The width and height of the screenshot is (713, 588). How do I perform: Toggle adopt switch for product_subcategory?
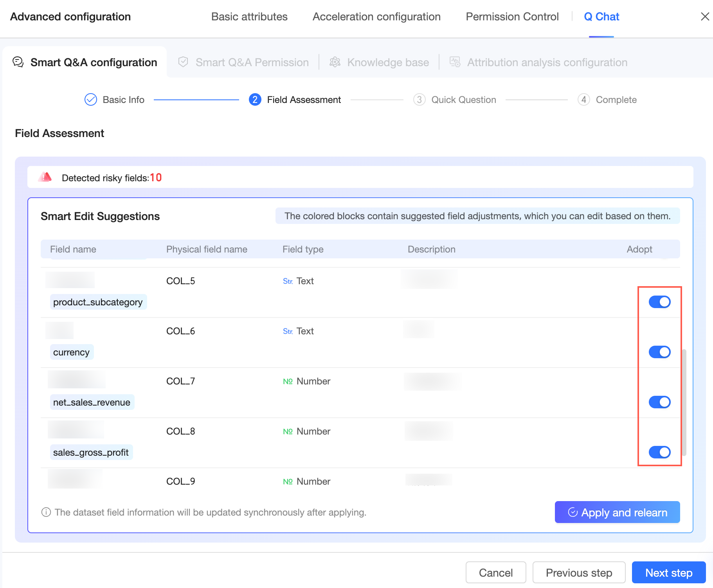(x=659, y=302)
